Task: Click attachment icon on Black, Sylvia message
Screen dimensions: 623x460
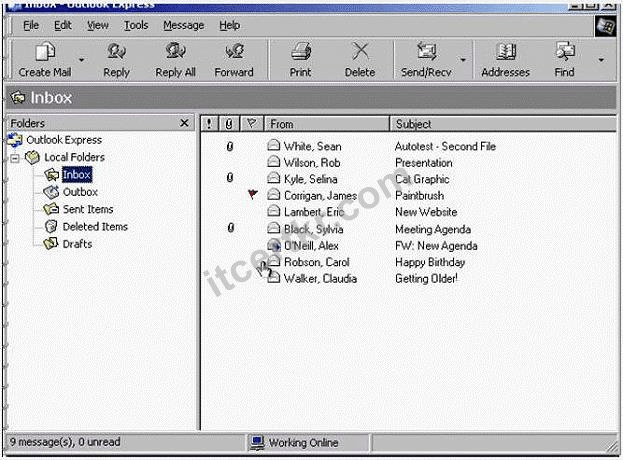Action: point(230,228)
